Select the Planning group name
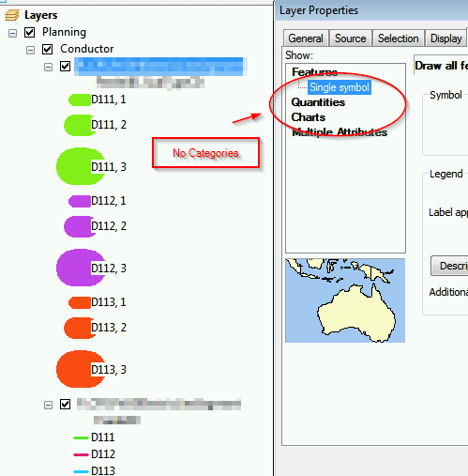Screen dimensions: 468x476 click(64, 32)
